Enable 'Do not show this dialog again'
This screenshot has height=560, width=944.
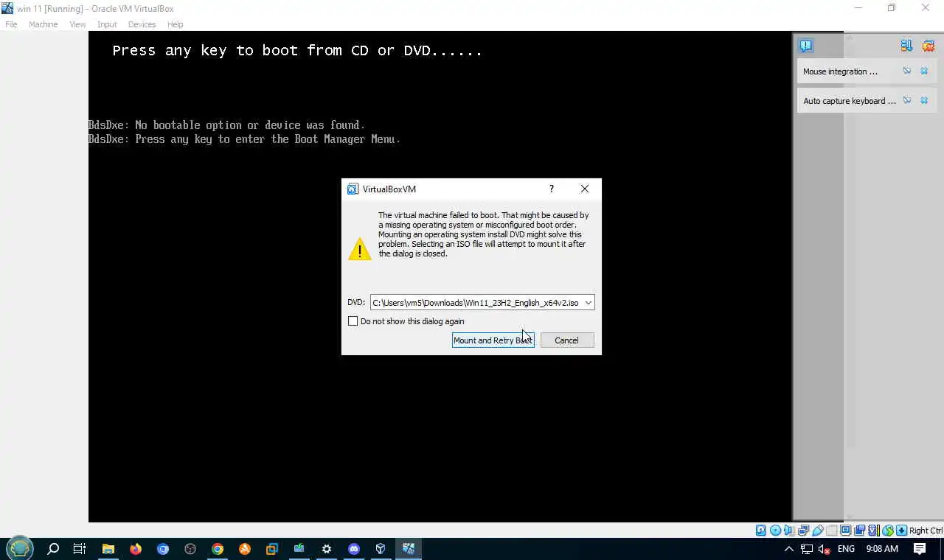tap(353, 321)
